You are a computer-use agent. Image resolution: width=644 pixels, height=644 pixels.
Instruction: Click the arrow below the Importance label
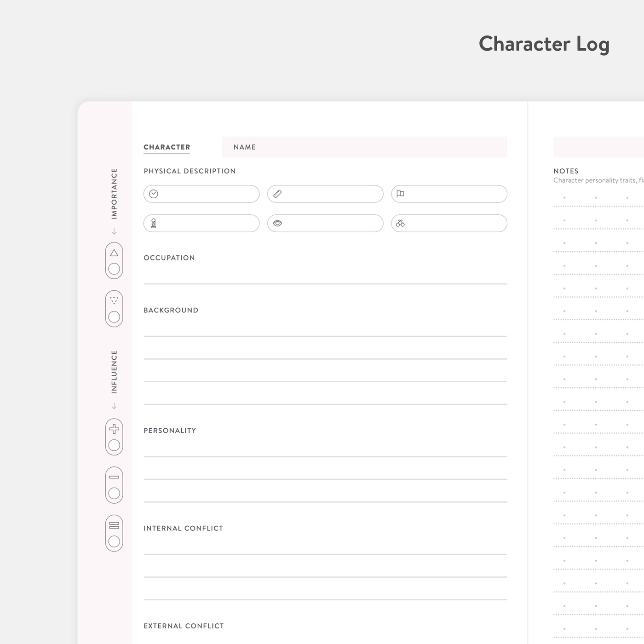click(x=114, y=231)
